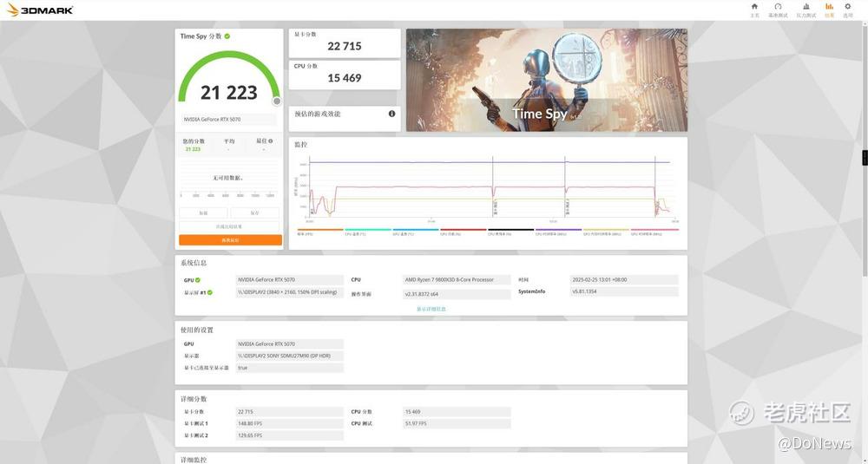This screenshot has height=464, width=868.
Task: Toggle the pink GPU clock frequency legend
Action: [x=654, y=232]
